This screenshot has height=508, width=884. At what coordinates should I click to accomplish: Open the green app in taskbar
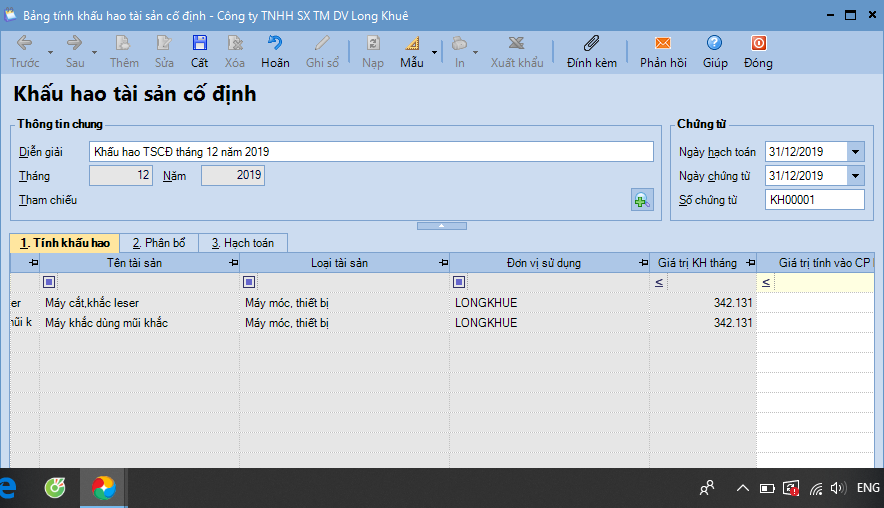55,488
